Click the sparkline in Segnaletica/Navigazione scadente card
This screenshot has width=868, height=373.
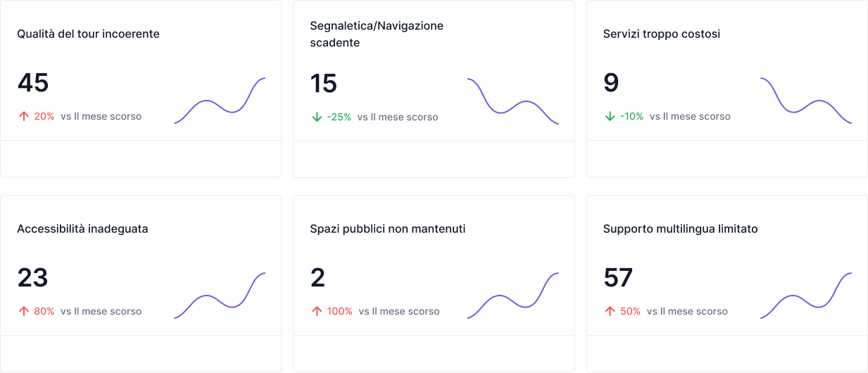(x=512, y=101)
